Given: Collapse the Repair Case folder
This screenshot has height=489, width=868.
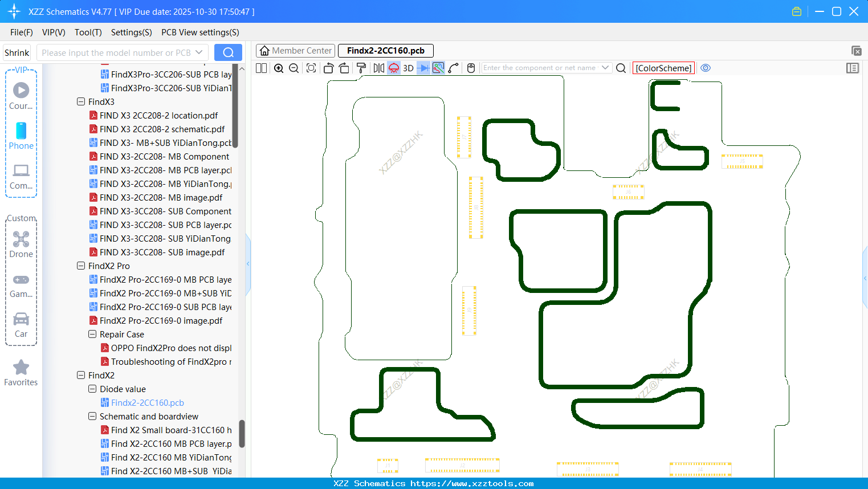Looking at the screenshot, I should (92, 335).
